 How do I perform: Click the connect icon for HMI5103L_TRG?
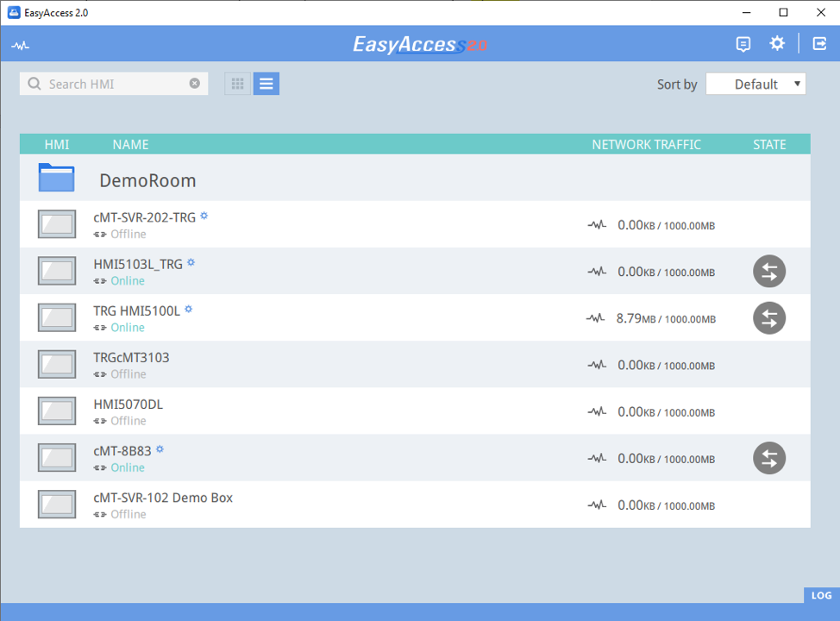click(768, 272)
